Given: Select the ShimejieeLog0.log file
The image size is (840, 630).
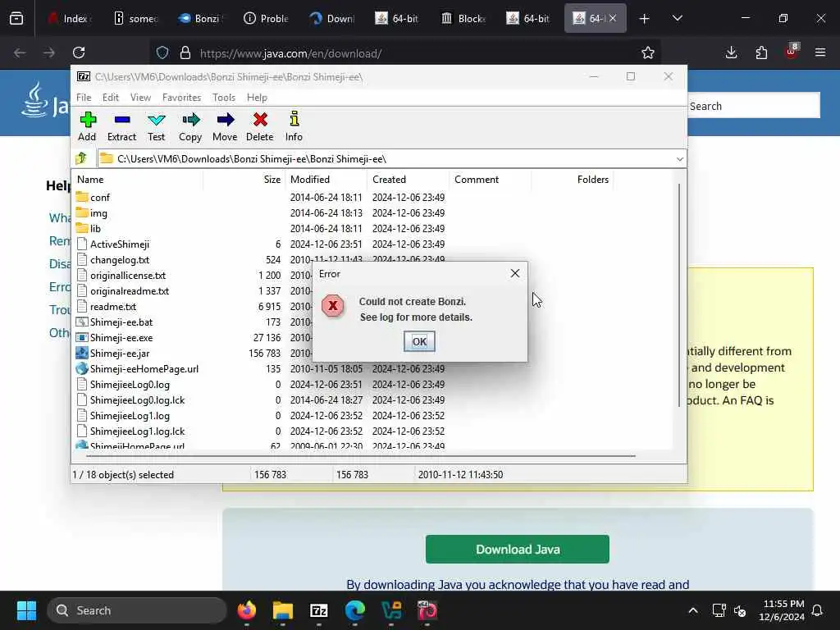Looking at the screenshot, I should tap(130, 384).
